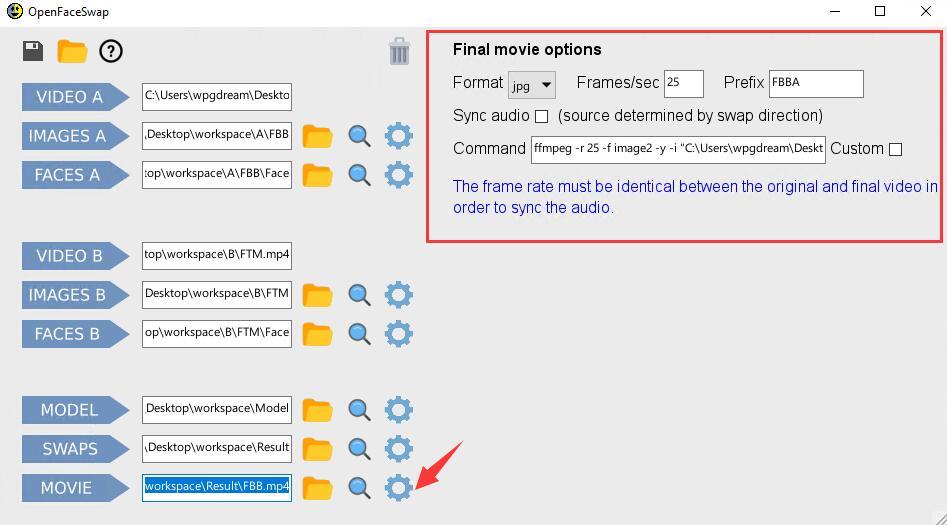The width and height of the screenshot is (947, 525).
Task: Click the VIDEO A arrow button
Action: click(x=75, y=97)
